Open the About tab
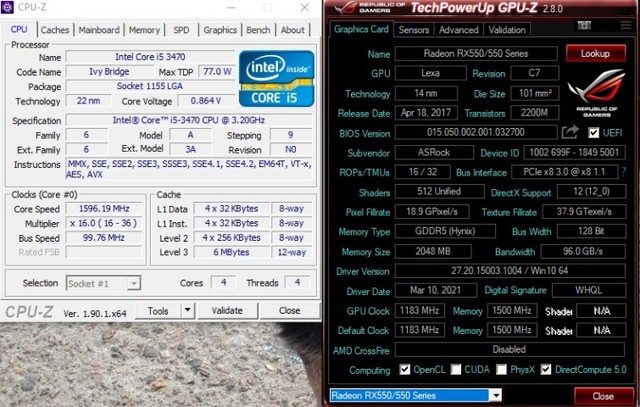Screen dimensions: 640x407 pos(293,30)
